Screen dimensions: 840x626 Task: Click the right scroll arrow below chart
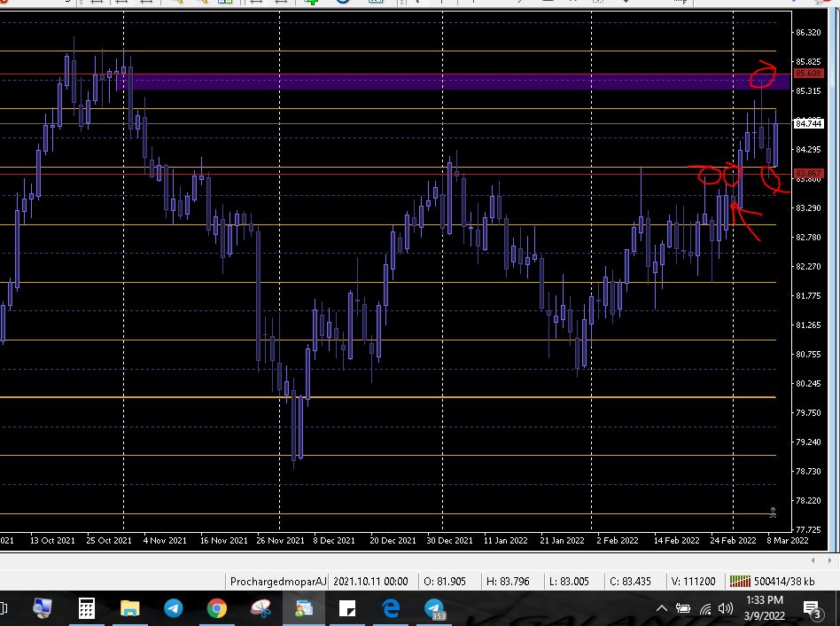830,560
